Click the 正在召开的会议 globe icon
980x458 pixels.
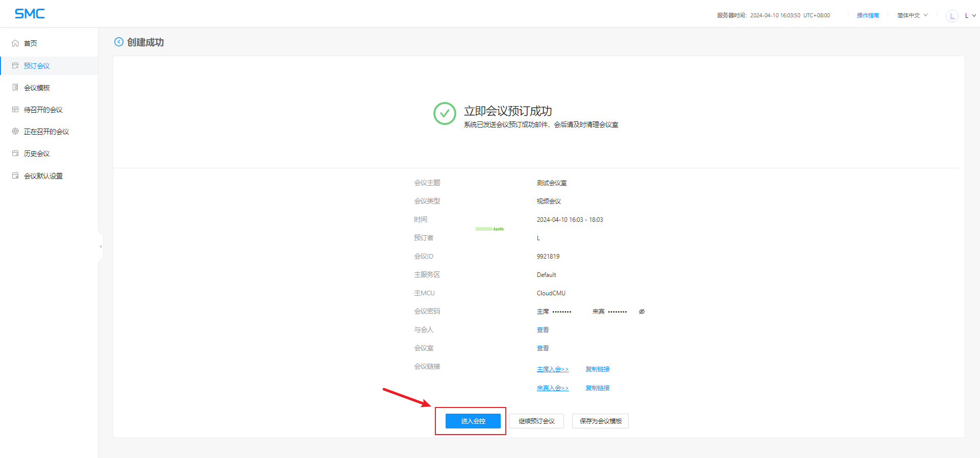(15, 131)
